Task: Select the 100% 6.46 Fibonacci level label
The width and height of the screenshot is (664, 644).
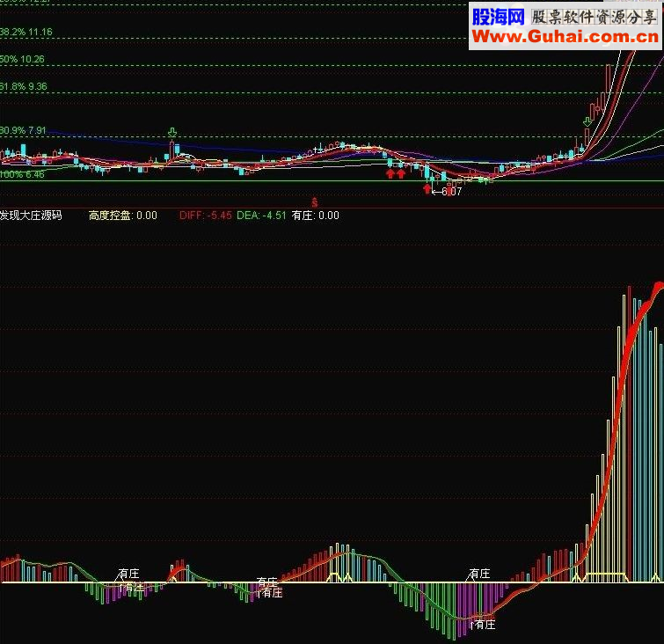Action: pyautogui.click(x=22, y=174)
